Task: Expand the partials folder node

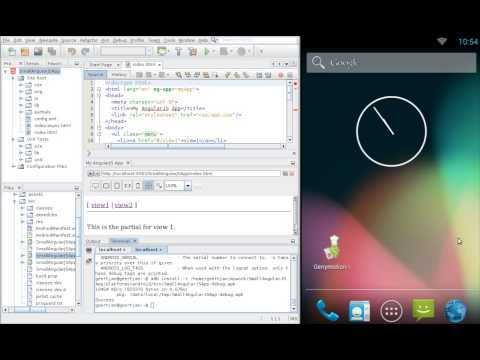Action: coord(21,112)
